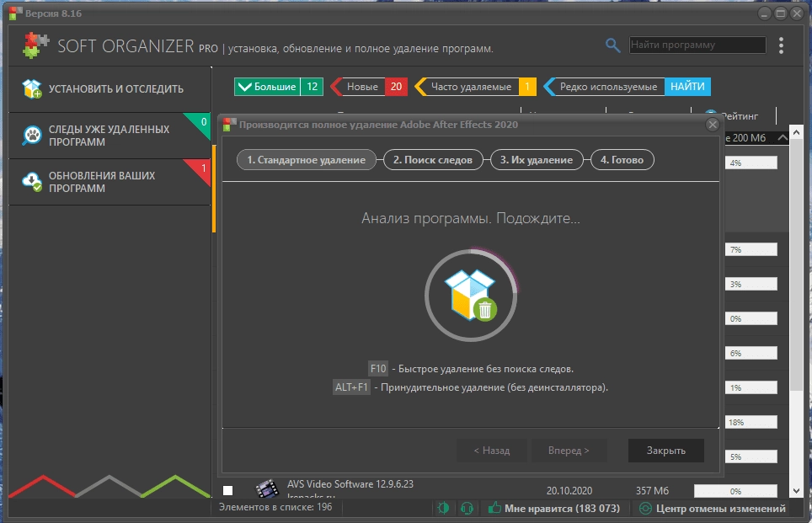Screen dimensions: 812x523
Task: Click the green bug icon in status bar
Action: click(443, 508)
